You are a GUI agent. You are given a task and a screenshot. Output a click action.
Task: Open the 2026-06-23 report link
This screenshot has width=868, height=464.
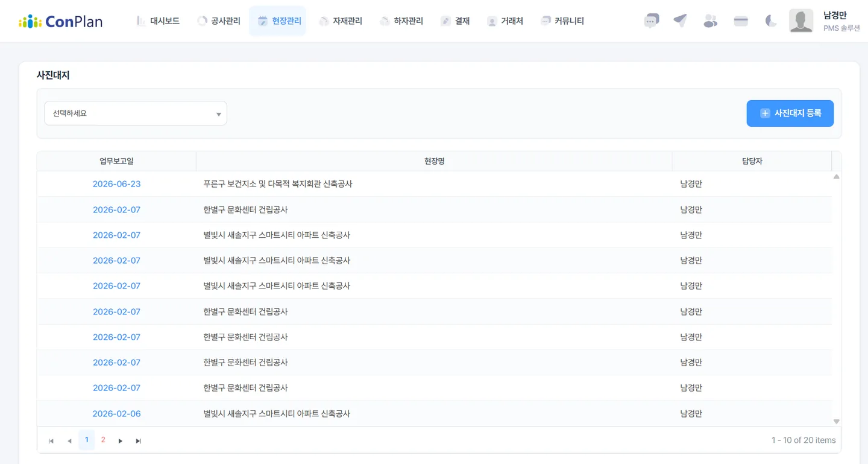pyautogui.click(x=116, y=184)
